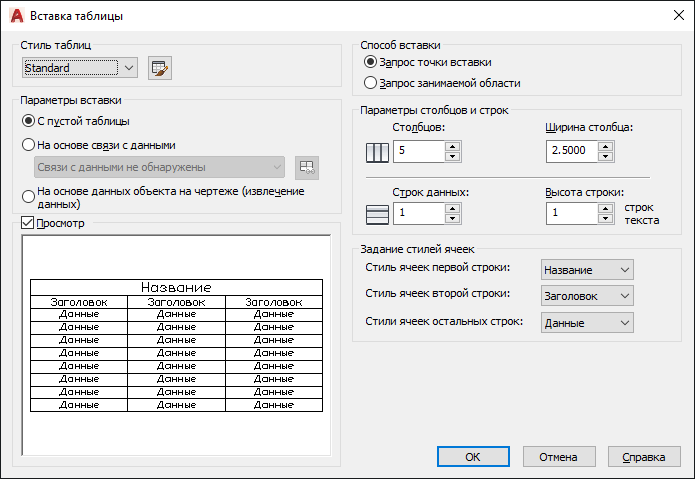Launch the Table Style dialog icon
The width and height of the screenshot is (695, 479).
[x=160, y=68]
